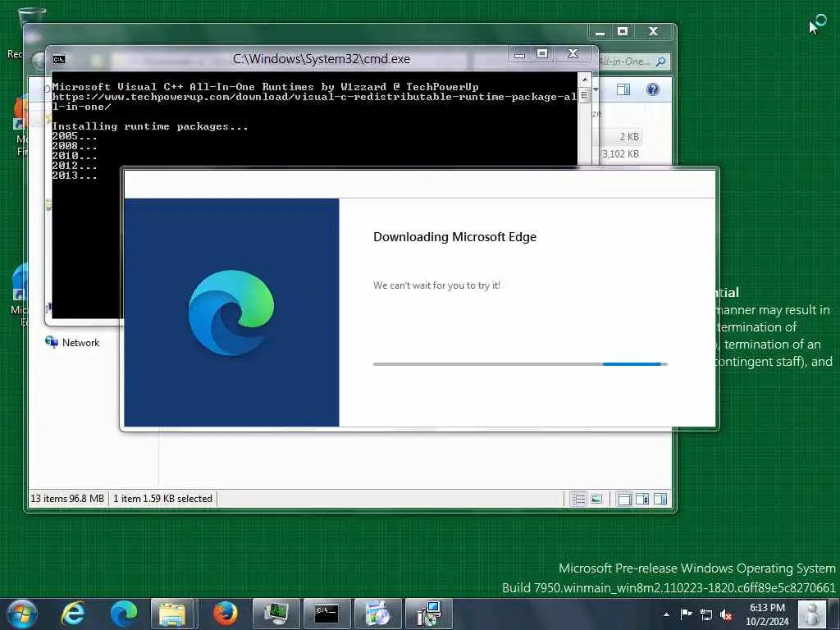
Task: Click the muted volume tray icon
Action: coord(727,614)
